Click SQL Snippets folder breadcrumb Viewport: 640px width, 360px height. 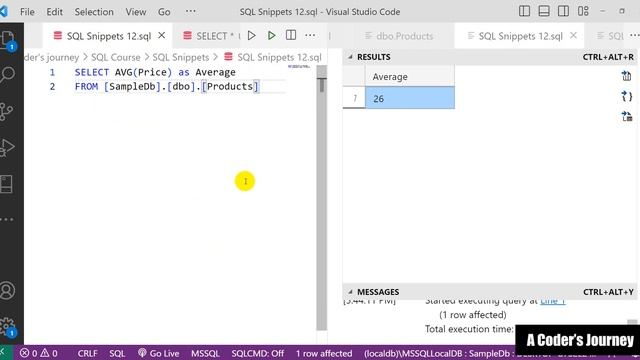(181, 57)
